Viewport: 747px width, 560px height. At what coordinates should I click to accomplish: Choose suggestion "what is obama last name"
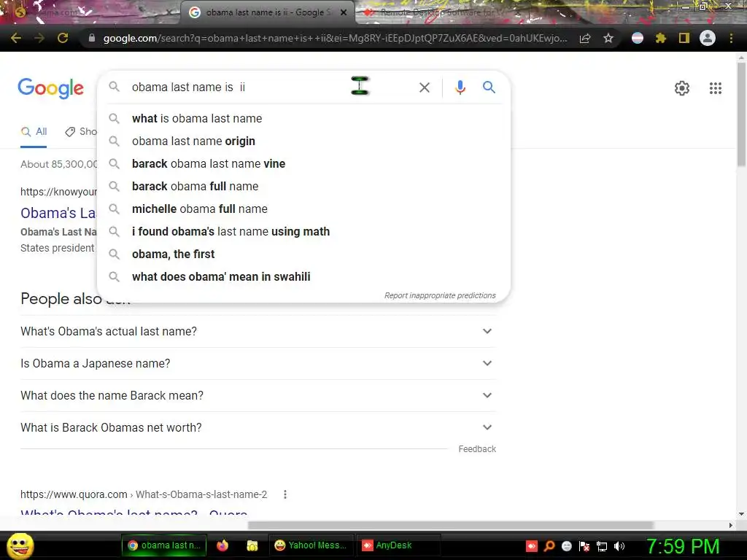pyautogui.click(x=303, y=119)
